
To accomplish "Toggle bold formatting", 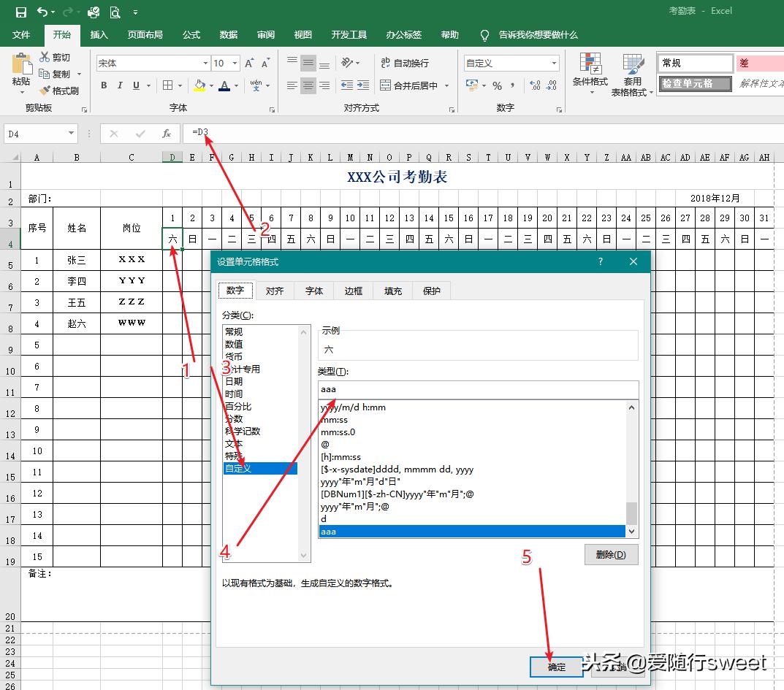I will [104, 85].
